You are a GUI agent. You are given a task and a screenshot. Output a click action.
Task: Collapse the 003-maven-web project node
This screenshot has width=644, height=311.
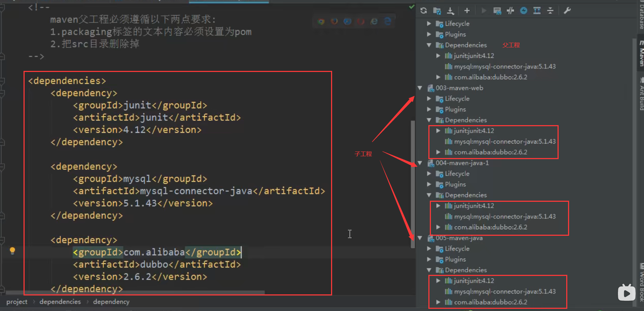(420, 88)
